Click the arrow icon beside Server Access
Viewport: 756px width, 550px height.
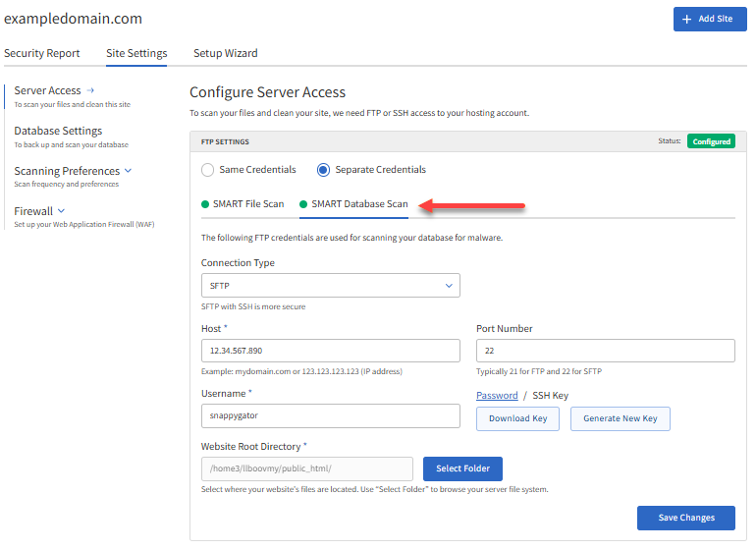[x=90, y=90]
